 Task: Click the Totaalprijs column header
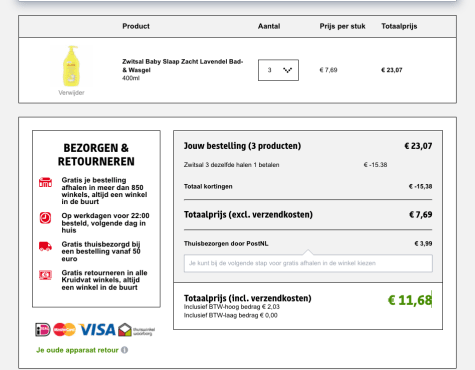click(x=399, y=26)
